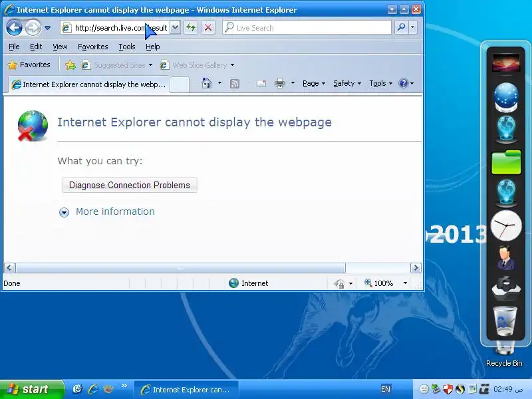Screen dimensions: 532x399
Task: Click the Internet security zone indicator
Action: [x=249, y=283]
